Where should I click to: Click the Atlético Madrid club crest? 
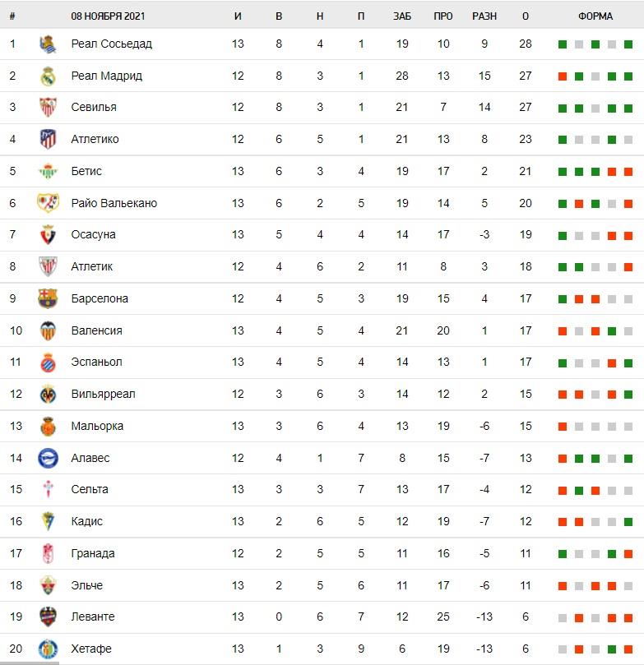point(48,140)
